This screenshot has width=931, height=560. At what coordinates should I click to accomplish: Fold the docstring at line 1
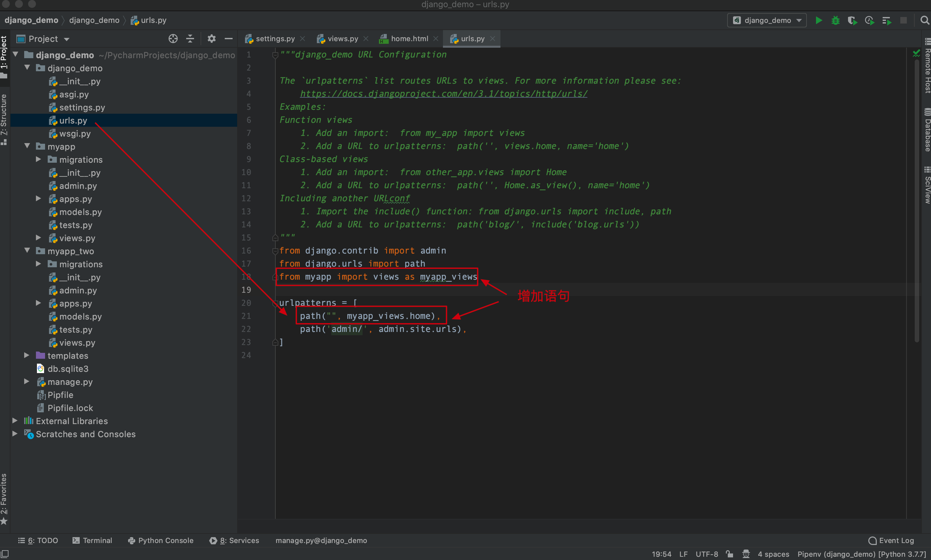275,55
